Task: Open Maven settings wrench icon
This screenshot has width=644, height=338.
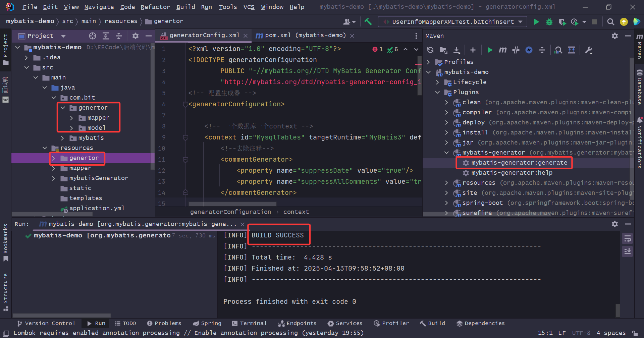Action: click(x=589, y=50)
